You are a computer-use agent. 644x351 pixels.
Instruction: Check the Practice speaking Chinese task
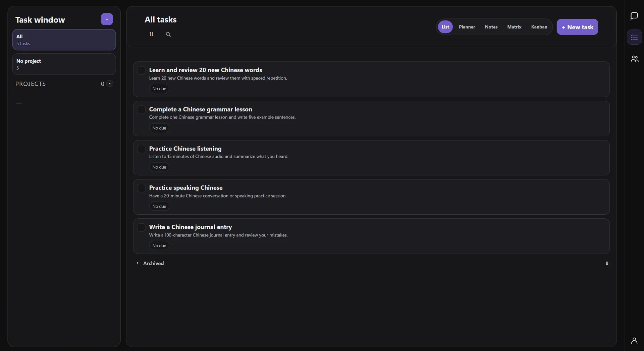(141, 188)
